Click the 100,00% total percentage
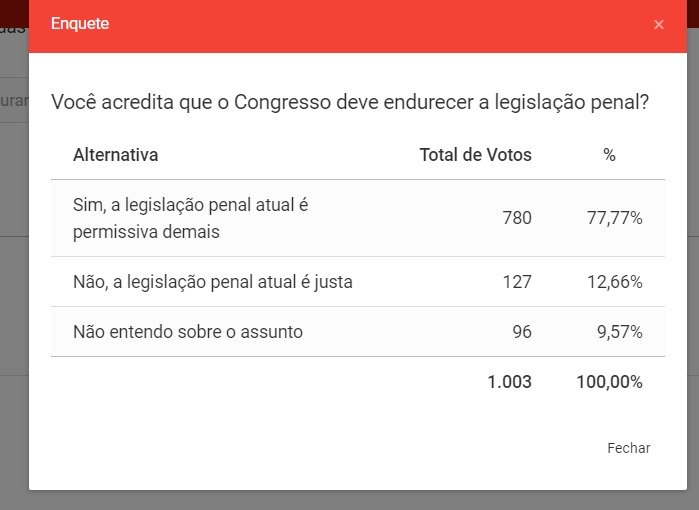The height and width of the screenshot is (510, 699). tap(609, 382)
